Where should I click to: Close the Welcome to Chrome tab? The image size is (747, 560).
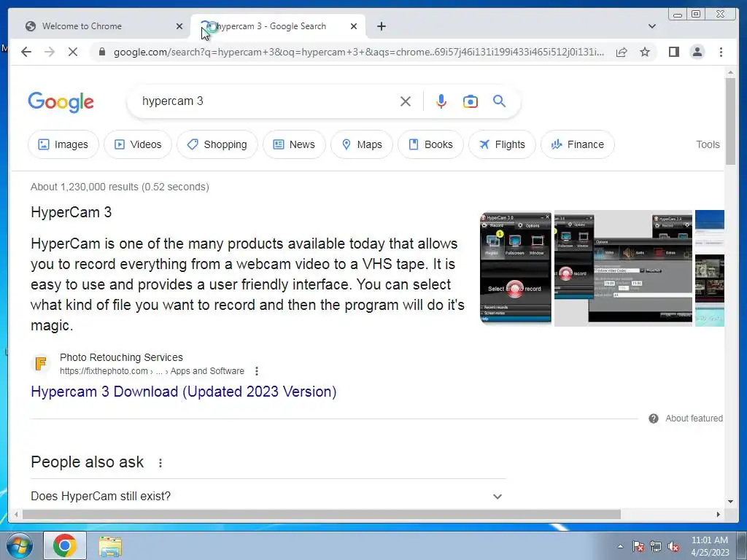[x=179, y=26]
